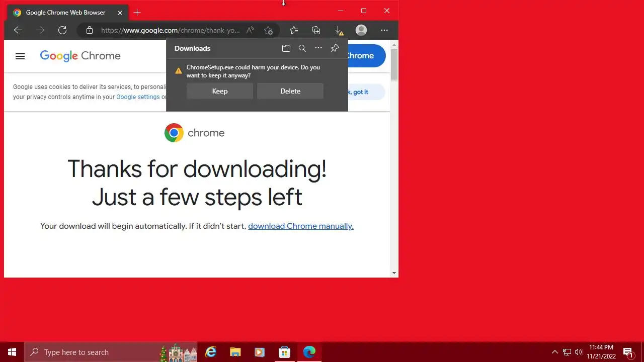Search downloads with magnifier icon
The height and width of the screenshot is (362, 644).
point(302,48)
